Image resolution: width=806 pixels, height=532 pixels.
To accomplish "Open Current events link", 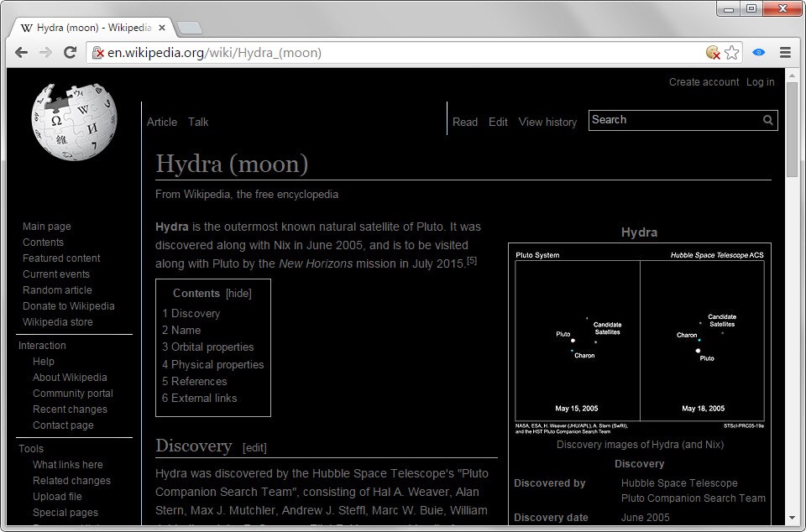I will [56, 274].
